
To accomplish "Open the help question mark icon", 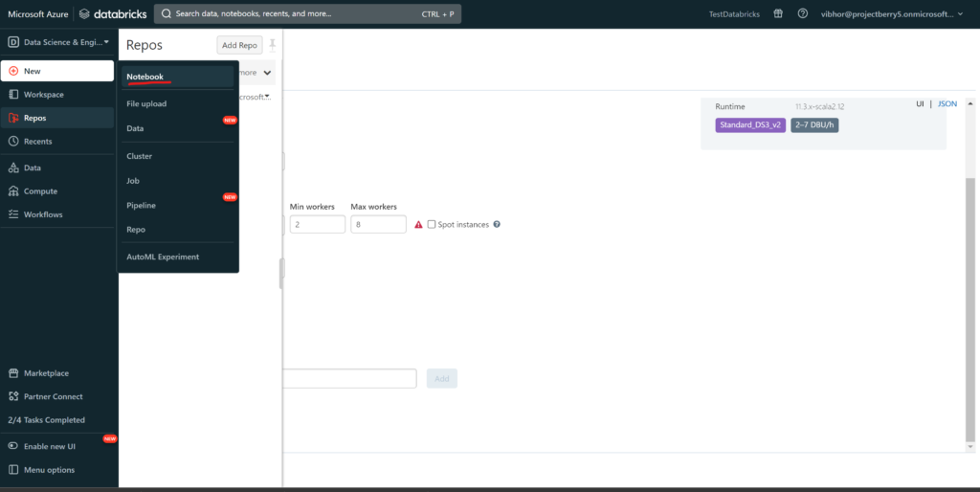I will coord(803,13).
